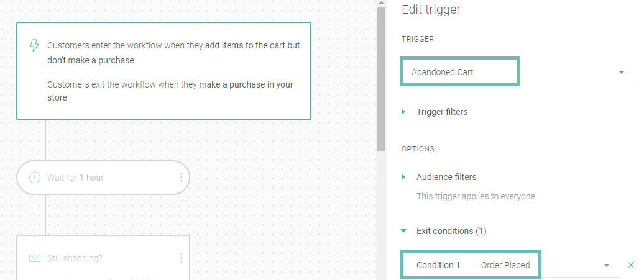Expand the Audience filters section

(403, 177)
